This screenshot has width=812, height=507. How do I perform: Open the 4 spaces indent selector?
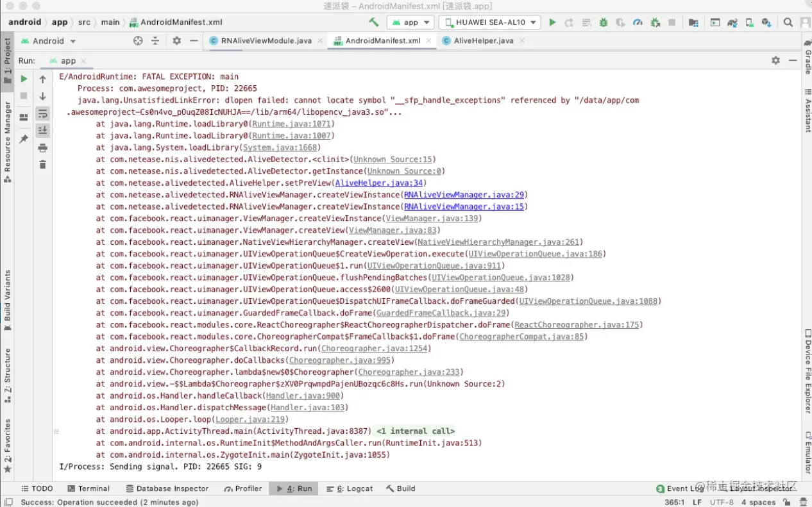[x=758, y=503]
